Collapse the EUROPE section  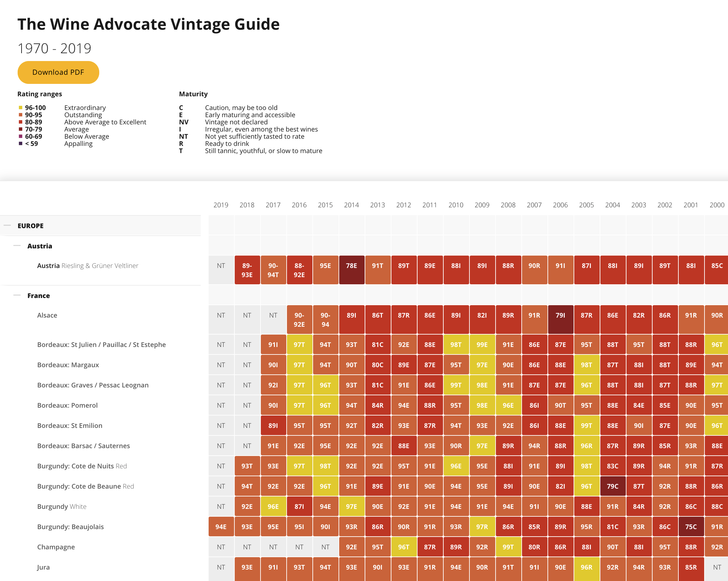[8, 226]
